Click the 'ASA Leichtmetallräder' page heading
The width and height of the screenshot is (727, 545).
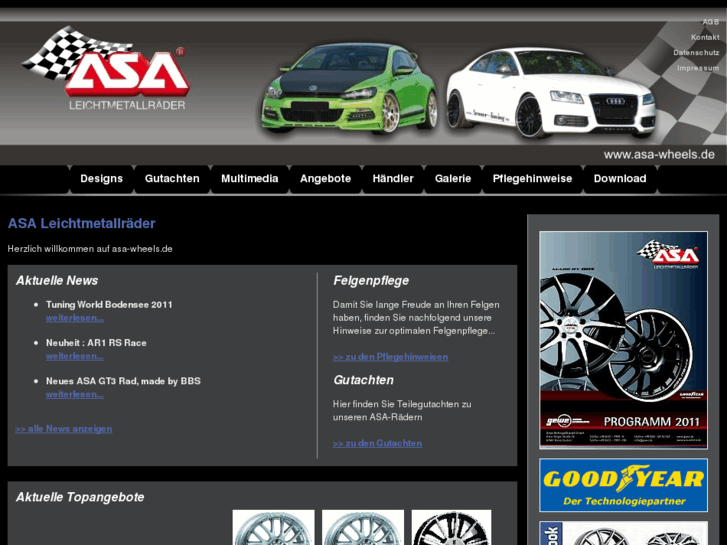point(82,224)
